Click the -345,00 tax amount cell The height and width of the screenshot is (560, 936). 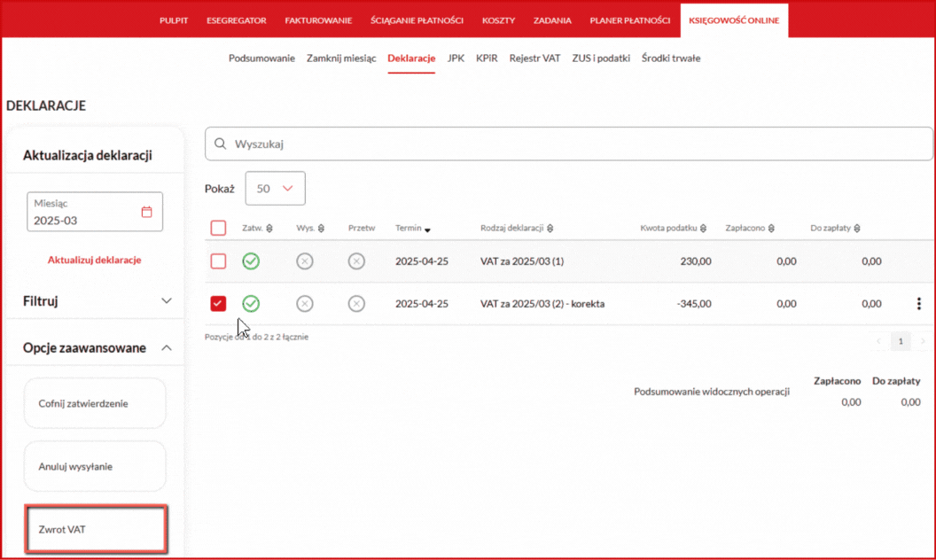694,304
